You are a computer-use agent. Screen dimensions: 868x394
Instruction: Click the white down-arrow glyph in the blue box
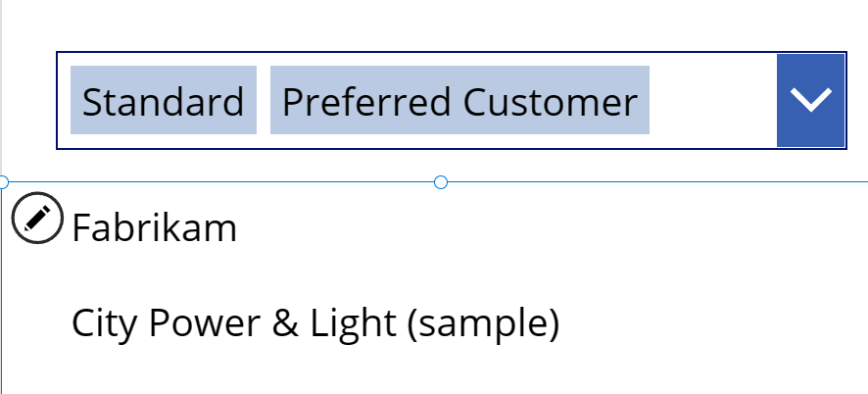pyautogui.click(x=811, y=100)
